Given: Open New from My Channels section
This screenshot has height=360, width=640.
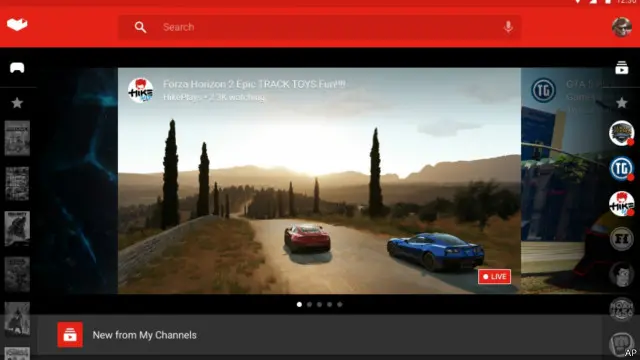Looking at the screenshot, I should (x=320, y=335).
